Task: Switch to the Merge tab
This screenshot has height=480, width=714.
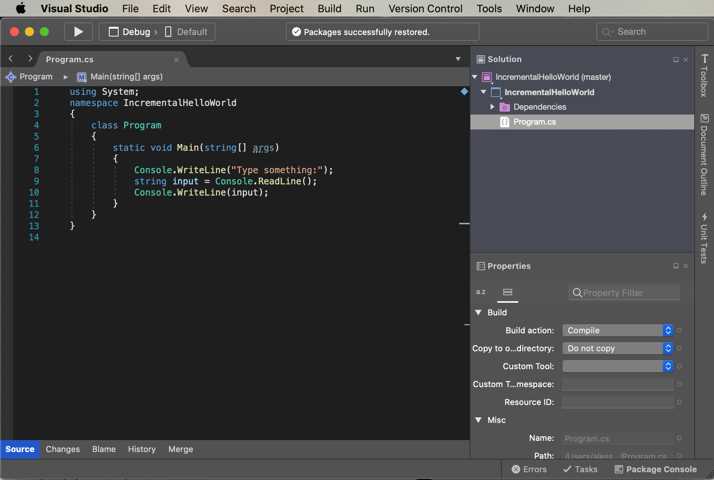Action: pos(180,449)
